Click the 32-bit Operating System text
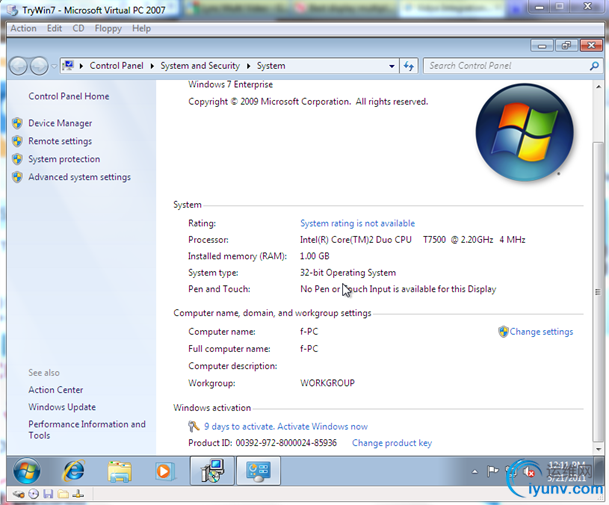The height and width of the screenshot is (505, 609). click(348, 273)
